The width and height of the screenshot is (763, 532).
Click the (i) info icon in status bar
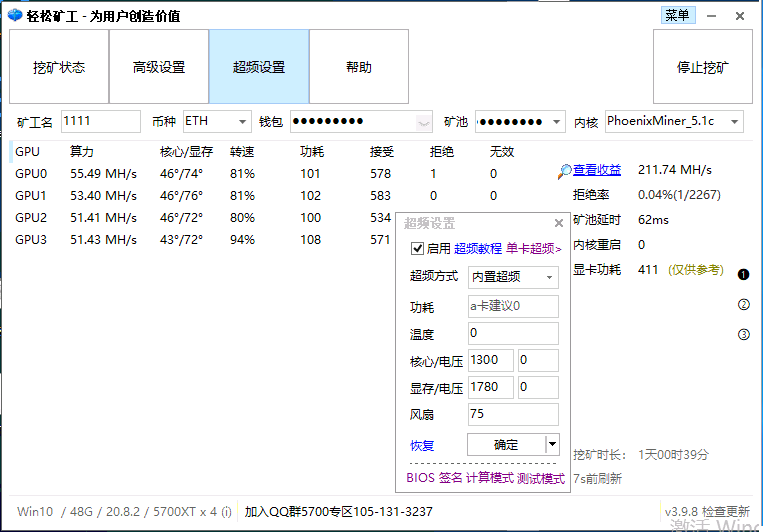pyautogui.click(x=226, y=511)
